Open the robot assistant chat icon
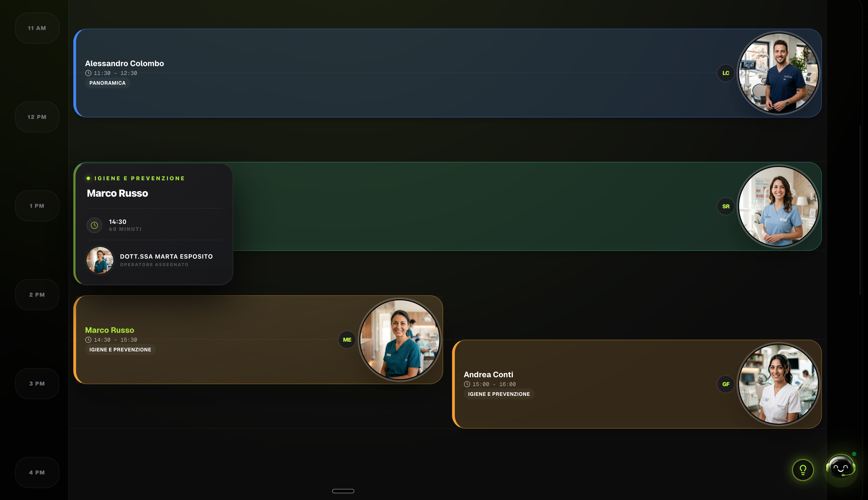This screenshot has width=868, height=500. click(x=840, y=467)
